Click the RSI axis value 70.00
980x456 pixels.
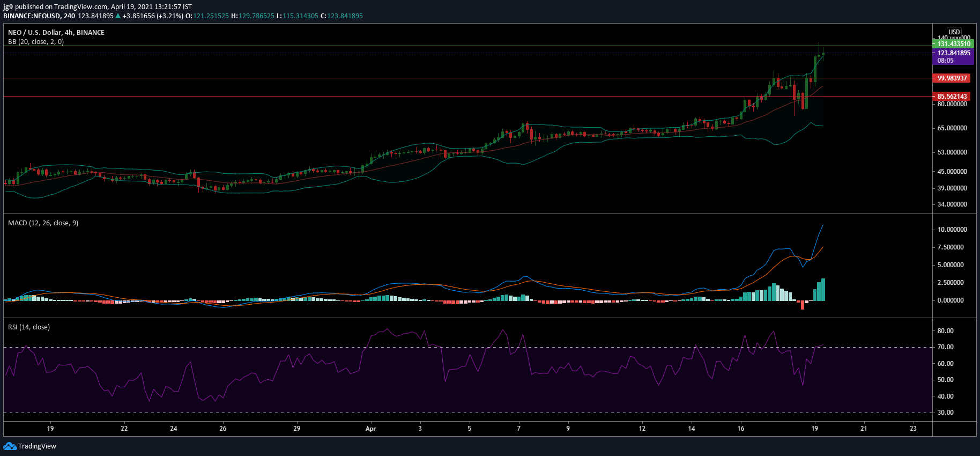point(946,347)
